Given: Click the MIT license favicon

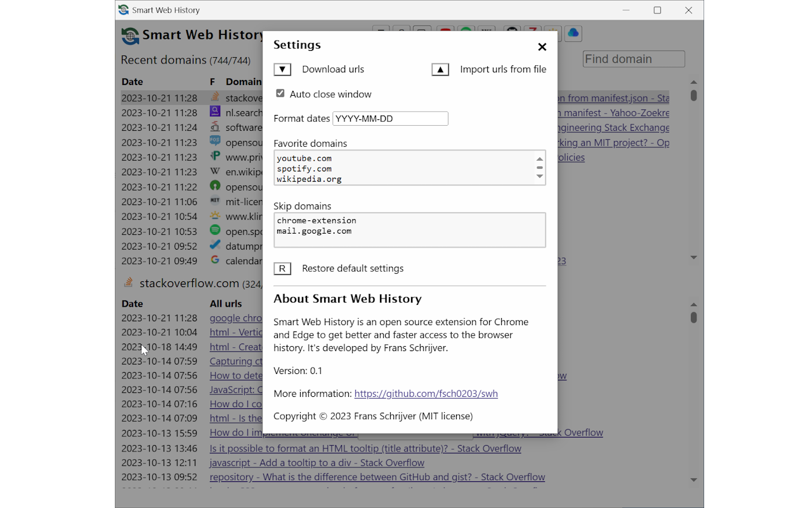Looking at the screenshot, I should 215,201.
